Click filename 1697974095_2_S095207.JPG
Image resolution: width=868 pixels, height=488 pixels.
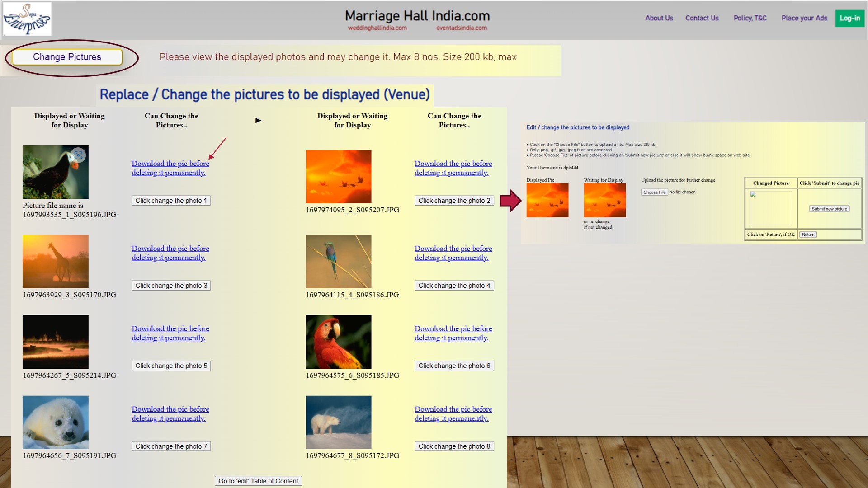click(x=353, y=210)
